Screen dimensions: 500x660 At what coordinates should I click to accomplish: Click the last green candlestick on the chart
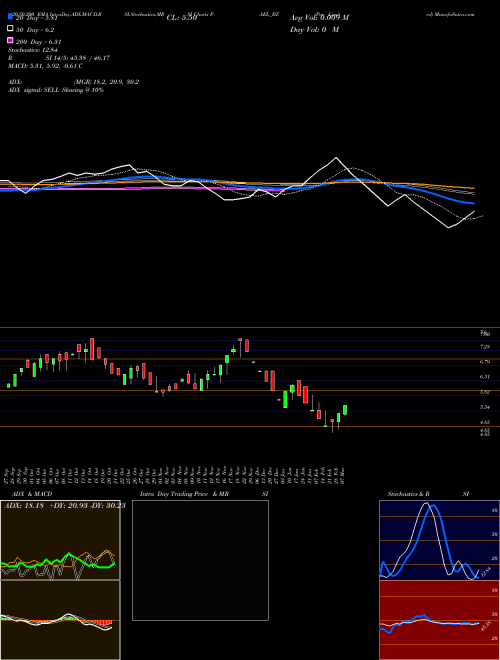[345, 410]
